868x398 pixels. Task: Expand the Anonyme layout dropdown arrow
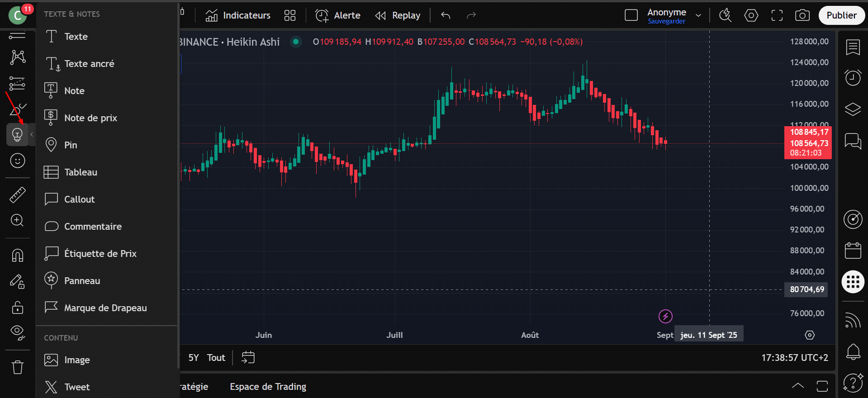[x=698, y=15]
